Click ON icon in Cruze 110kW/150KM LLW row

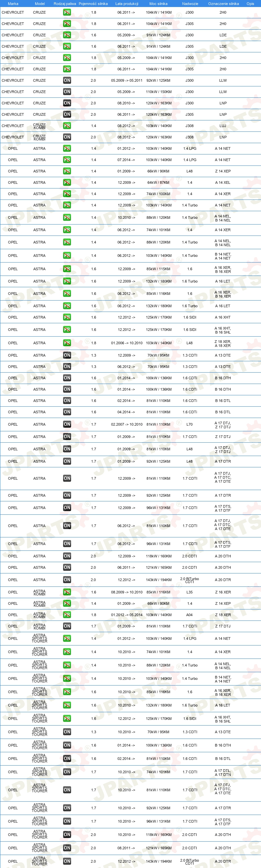[x=67, y=92]
